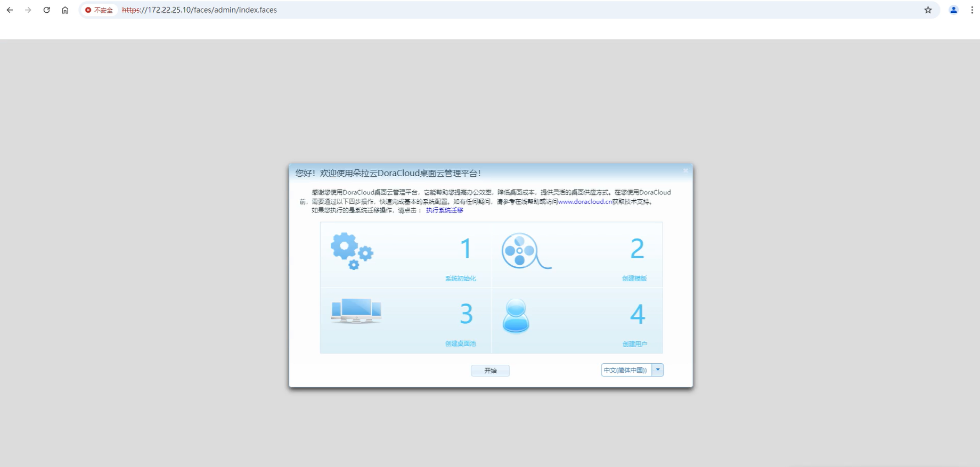Click the large number 4

pyautogui.click(x=638, y=314)
